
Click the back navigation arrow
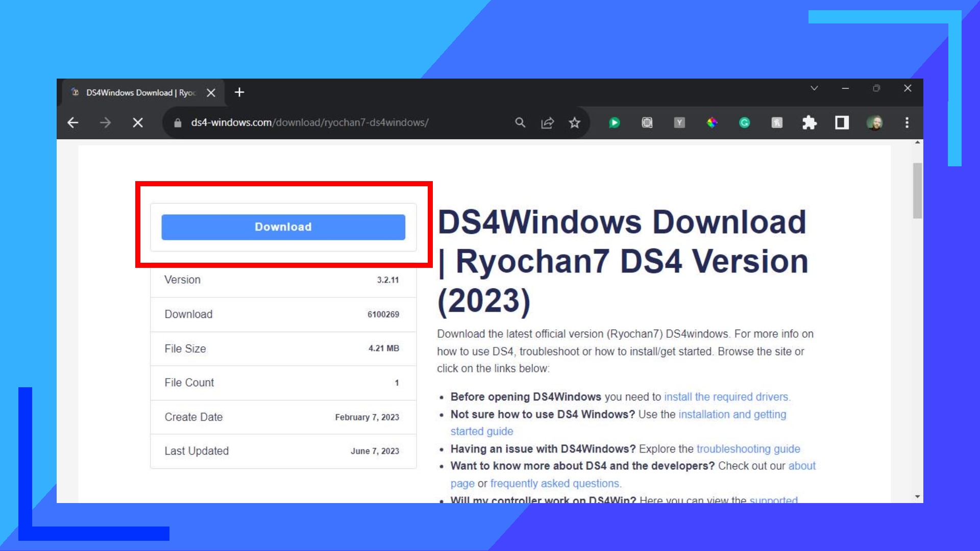[73, 122]
